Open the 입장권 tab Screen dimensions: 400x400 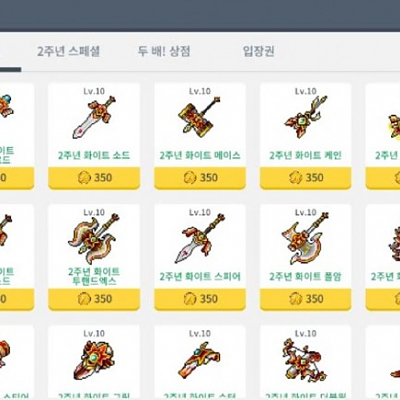point(259,51)
